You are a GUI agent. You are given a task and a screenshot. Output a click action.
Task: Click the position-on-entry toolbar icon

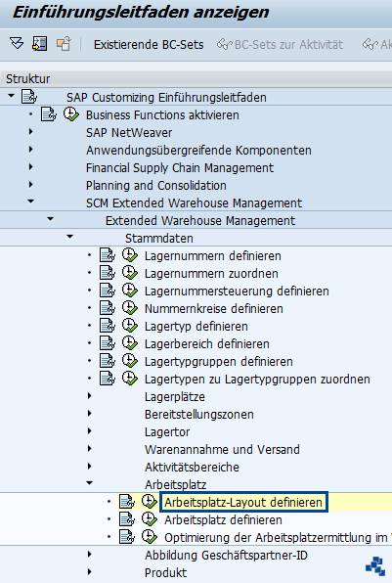click(40, 43)
